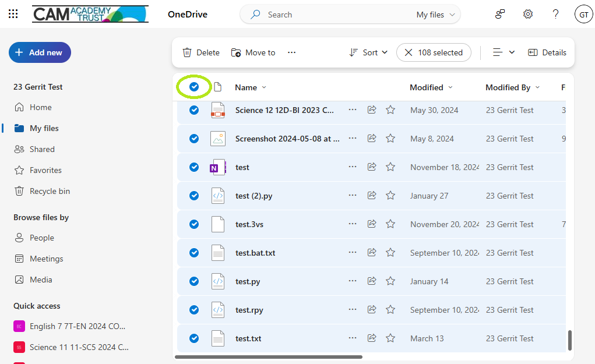The image size is (595, 364).
Task: Open the view layout options dropdown
Action: 504,52
